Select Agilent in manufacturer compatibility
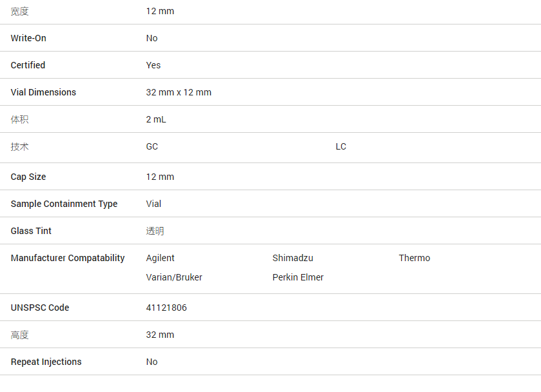This screenshot has width=541, height=392. (160, 258)
